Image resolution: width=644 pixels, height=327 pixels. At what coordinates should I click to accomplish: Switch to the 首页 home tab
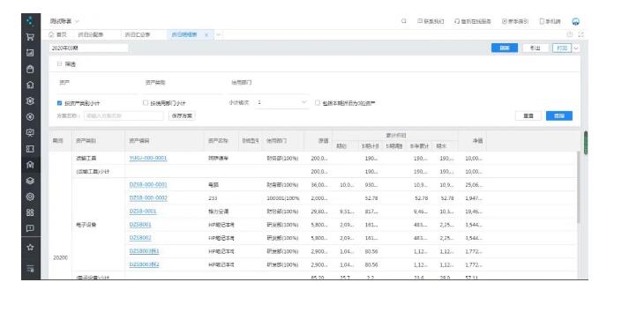point(57,35)
